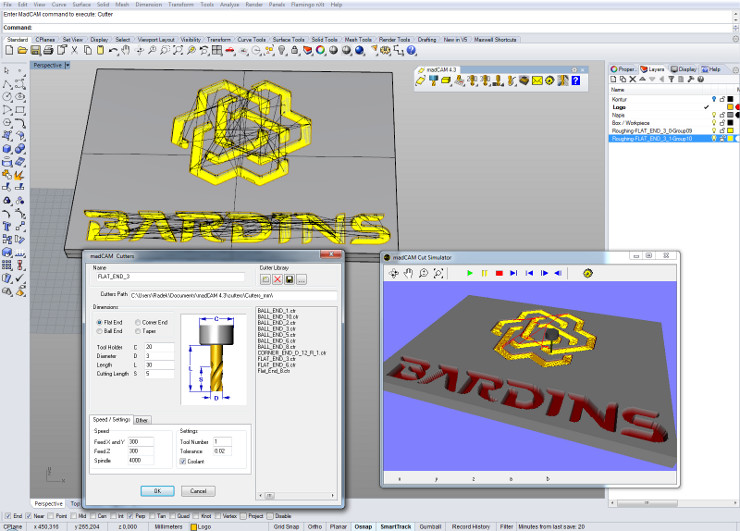Switch to the Properties panel tab
Screen dimensions: 740x531
(x=623, y=69)
